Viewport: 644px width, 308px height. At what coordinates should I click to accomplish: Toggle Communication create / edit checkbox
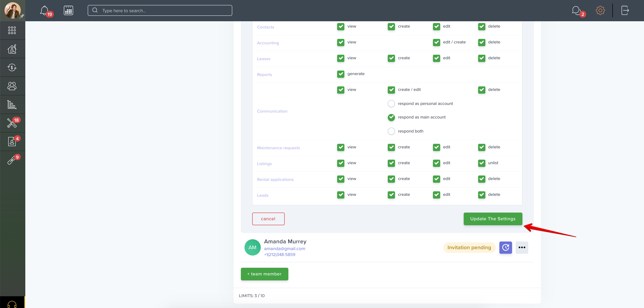click(391, 90)
